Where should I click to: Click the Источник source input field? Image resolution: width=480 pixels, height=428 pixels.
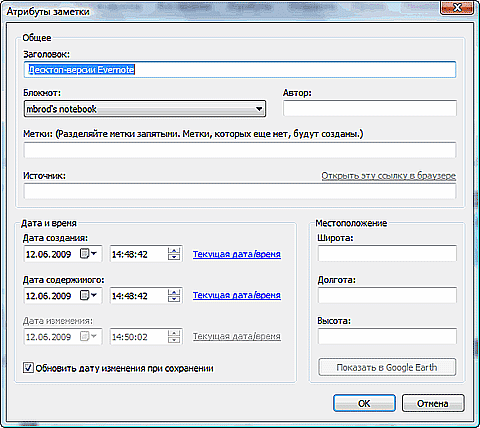pos(240,191)
